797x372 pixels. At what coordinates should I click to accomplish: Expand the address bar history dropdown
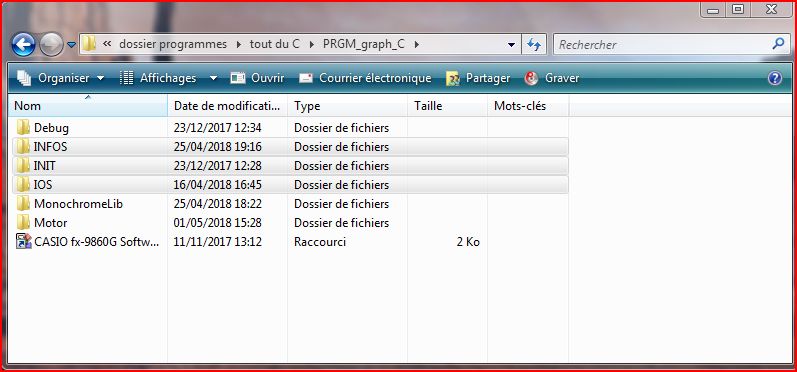point(511,45)
